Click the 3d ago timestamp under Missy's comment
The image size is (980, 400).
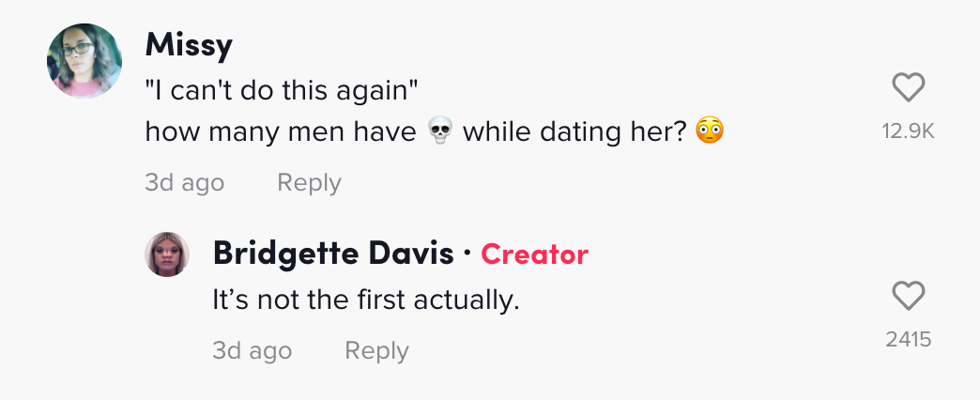pyautogui.click(x=184, y=182)
